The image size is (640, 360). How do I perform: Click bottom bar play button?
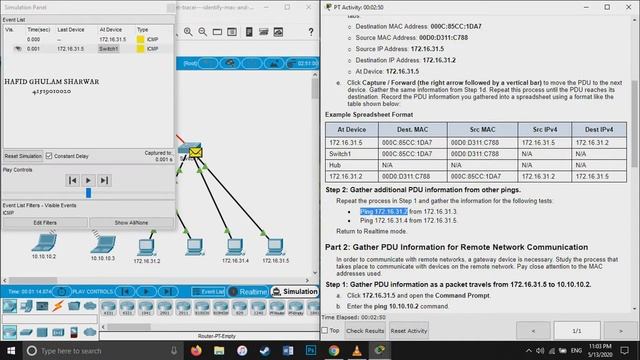point(146,291)
